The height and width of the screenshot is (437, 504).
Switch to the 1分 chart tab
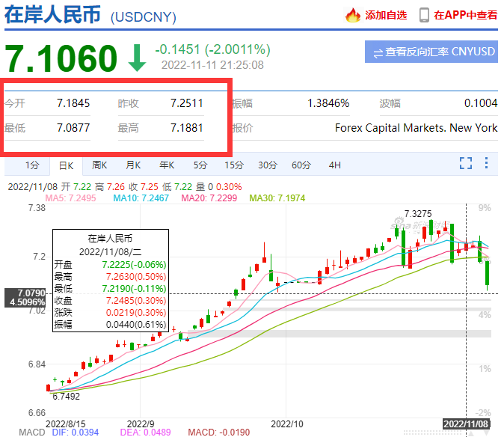(x=31, y=165)
